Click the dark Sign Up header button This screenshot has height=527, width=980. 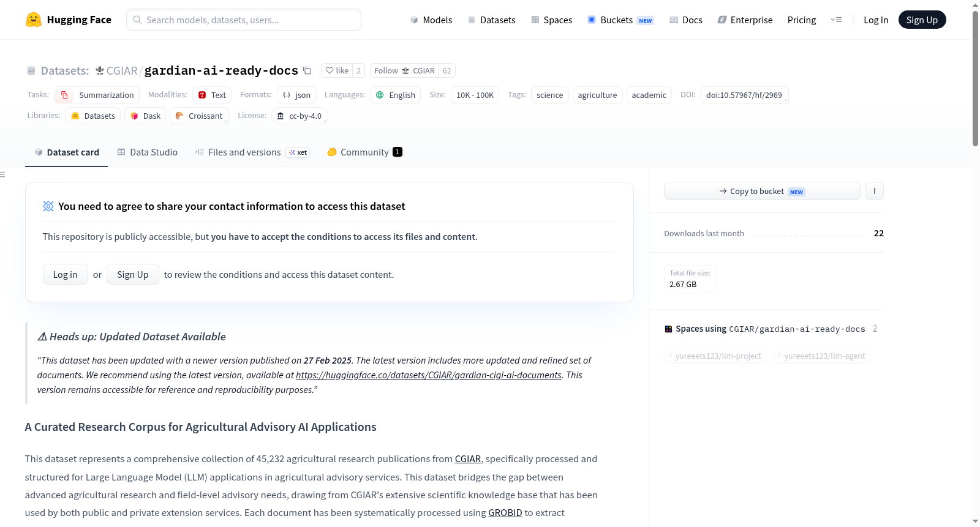pos(922,20)
